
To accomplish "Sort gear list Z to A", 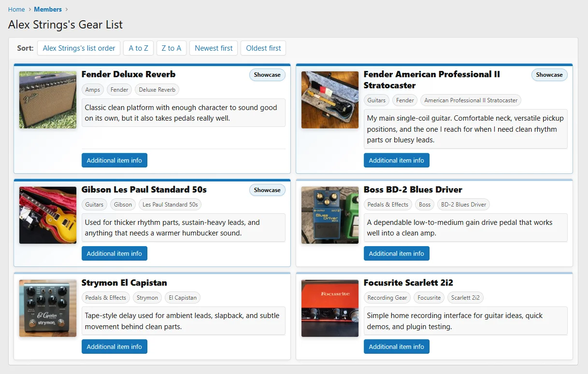I will [171, 48].
